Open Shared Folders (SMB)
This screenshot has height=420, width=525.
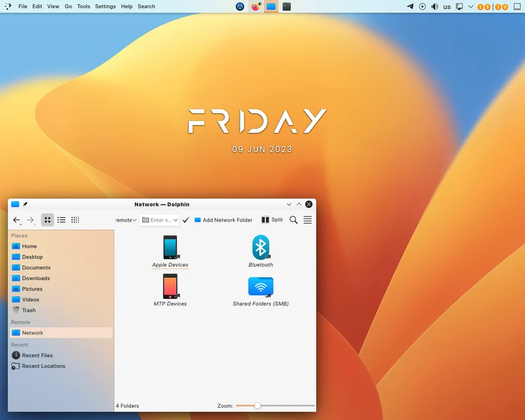coord(261,287)
